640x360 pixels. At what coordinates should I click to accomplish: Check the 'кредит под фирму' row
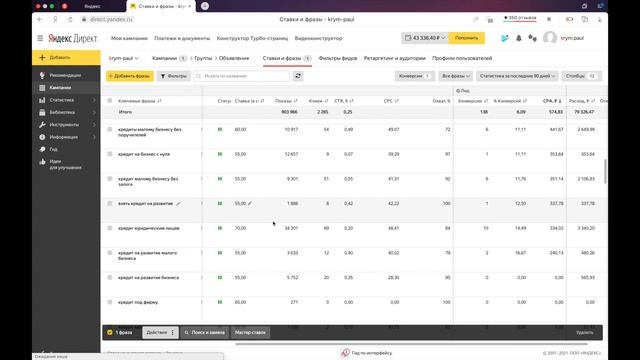(x=110, y=302)
